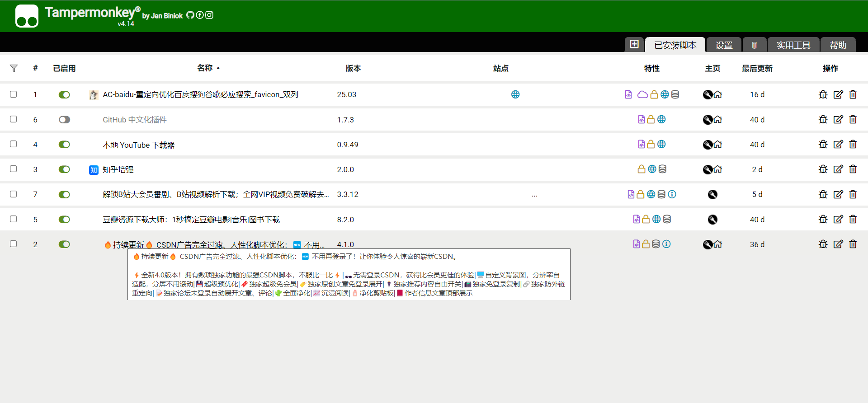This screenshot has width=868, height=403.
Task: Disable the 豆瓣资源下载大师 toggle
Action: pyautogui.click(x=64, y=220)
